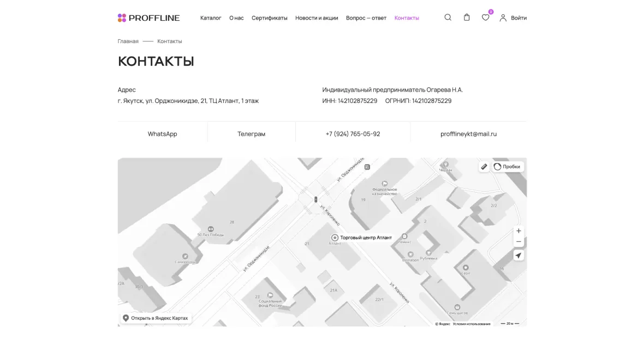Open the favorites heart icon

pos(486,17)
